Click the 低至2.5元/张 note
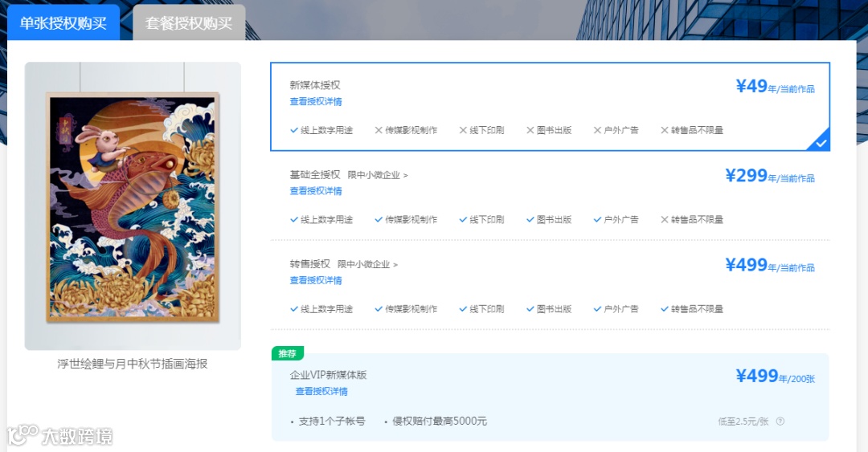Image resolution: width=868 pixels, height=452 pixels. click(x=743, y=422)
